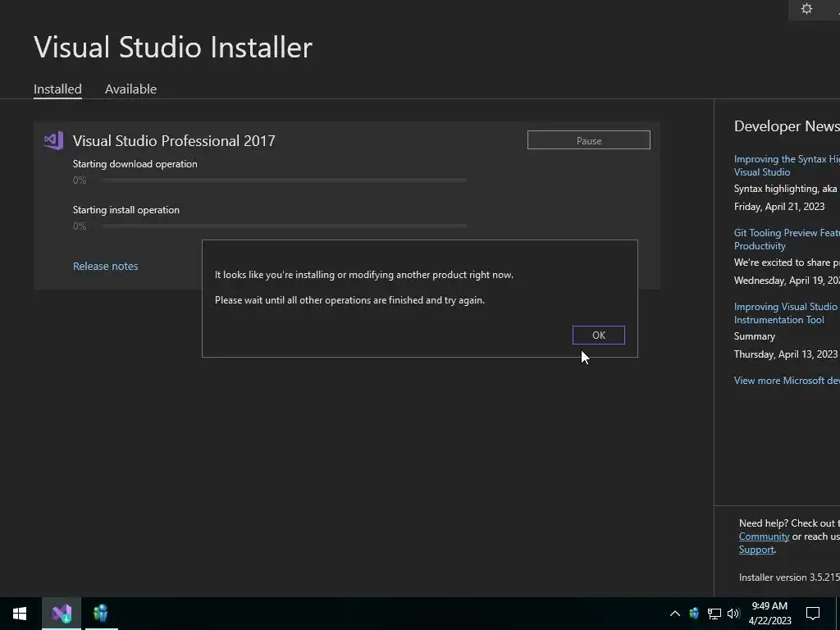Viewport: 840px width, 630px height.
Task: Open the Support link
Action: [756, 550]
